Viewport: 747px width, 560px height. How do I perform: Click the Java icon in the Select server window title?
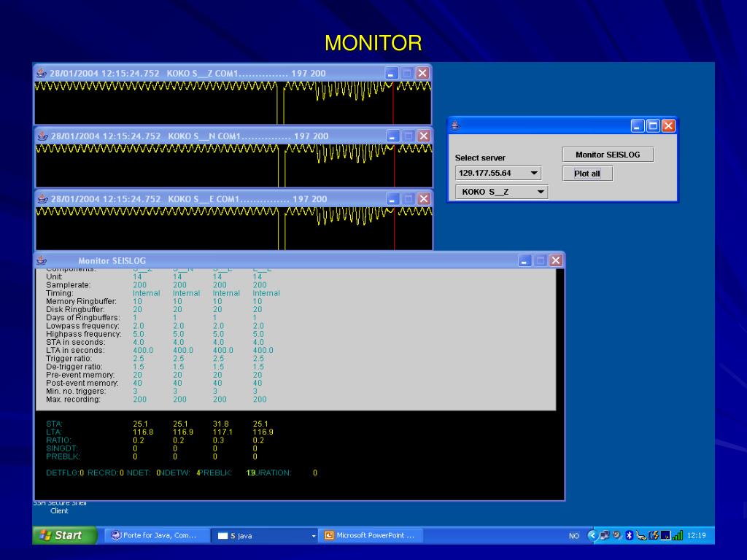point(455,125)
